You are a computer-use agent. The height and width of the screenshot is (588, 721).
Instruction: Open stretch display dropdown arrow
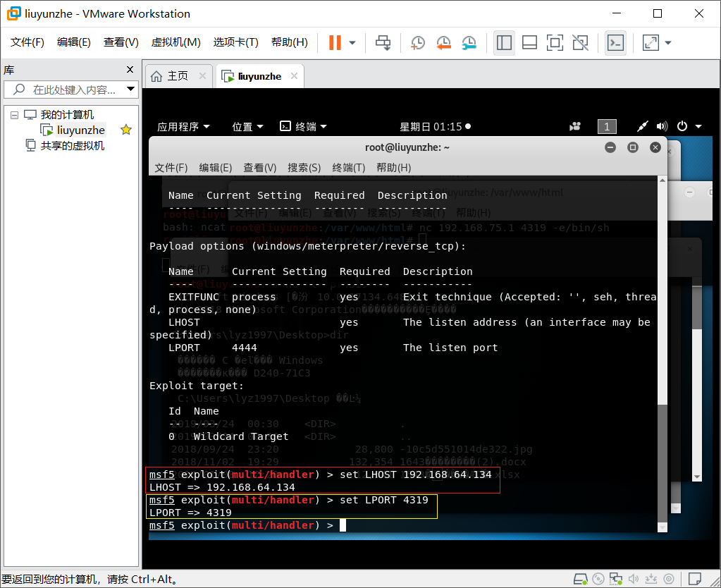(x=668, y=43)
